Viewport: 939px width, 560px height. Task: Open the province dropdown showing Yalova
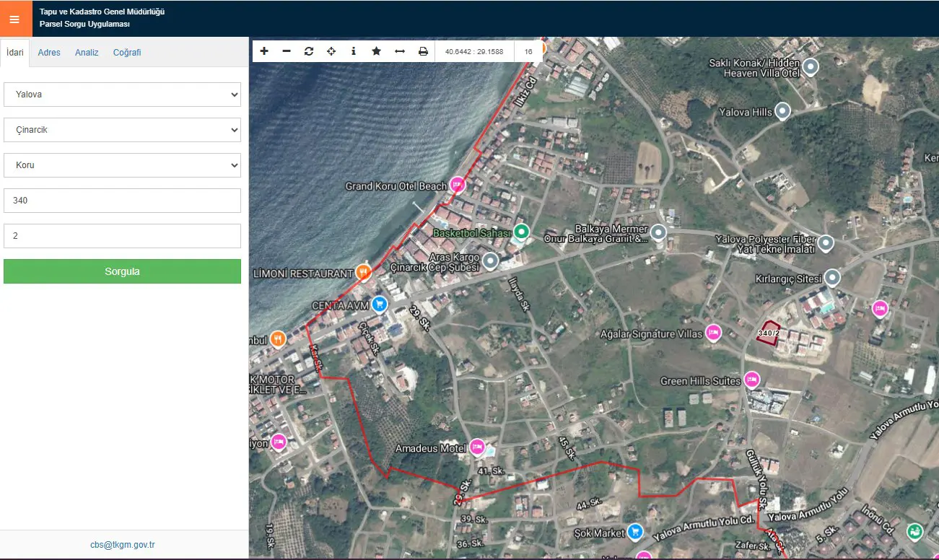pyautogui.click(x=122, y=95)
